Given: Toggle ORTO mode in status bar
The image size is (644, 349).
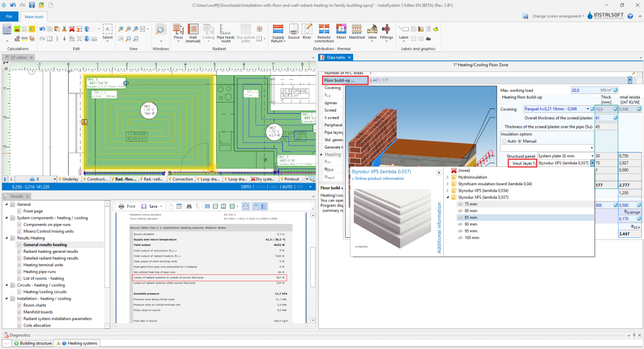Looking at the screenshot, I should 246,187.
